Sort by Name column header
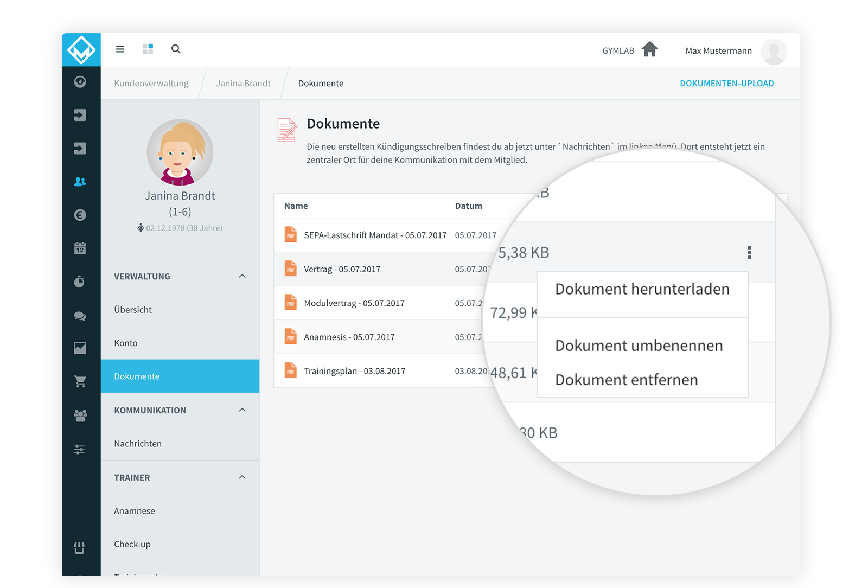The image size is (868, 588). click(296, 206)
